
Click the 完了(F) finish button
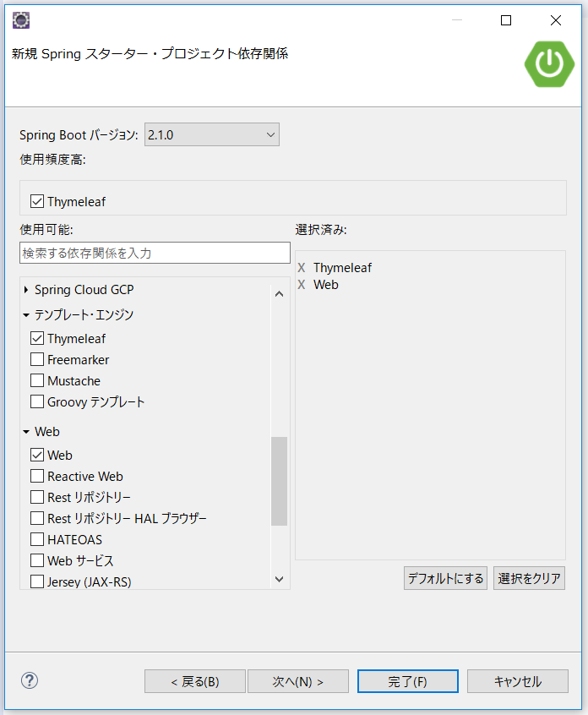[x=408, y=681]
